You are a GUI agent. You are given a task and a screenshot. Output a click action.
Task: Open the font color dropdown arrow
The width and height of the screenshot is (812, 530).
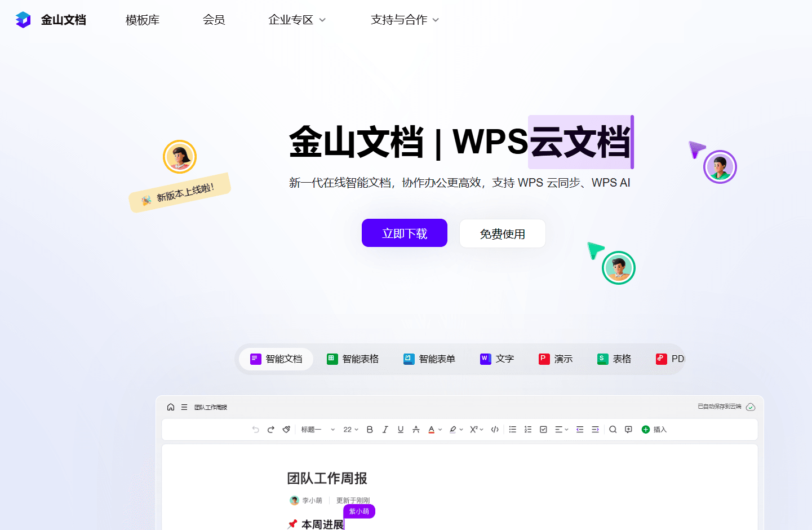[x=440, y=430]
